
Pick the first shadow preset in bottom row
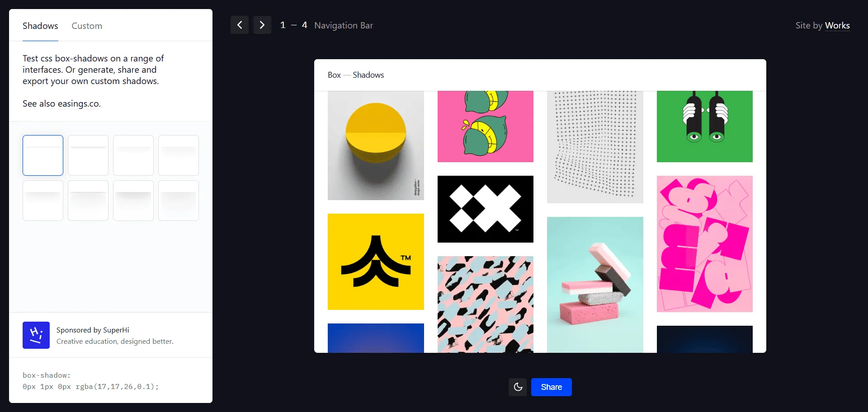[43, 201]
